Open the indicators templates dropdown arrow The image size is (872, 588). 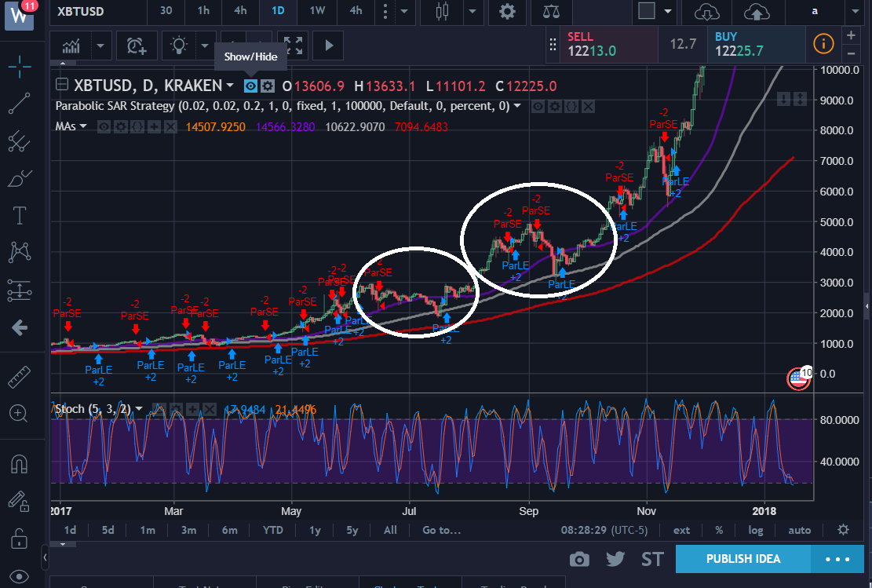click(x=100, y=46)
